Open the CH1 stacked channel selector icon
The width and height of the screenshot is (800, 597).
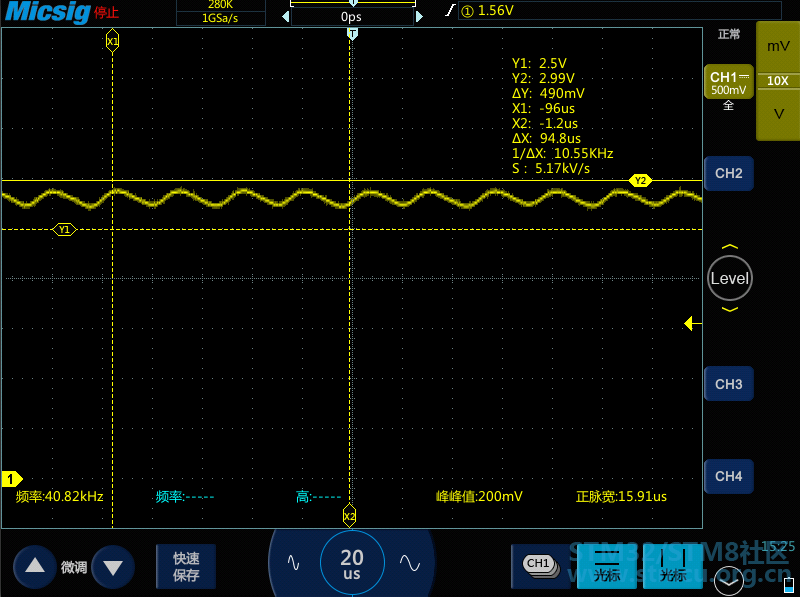[x=541, y=566]
